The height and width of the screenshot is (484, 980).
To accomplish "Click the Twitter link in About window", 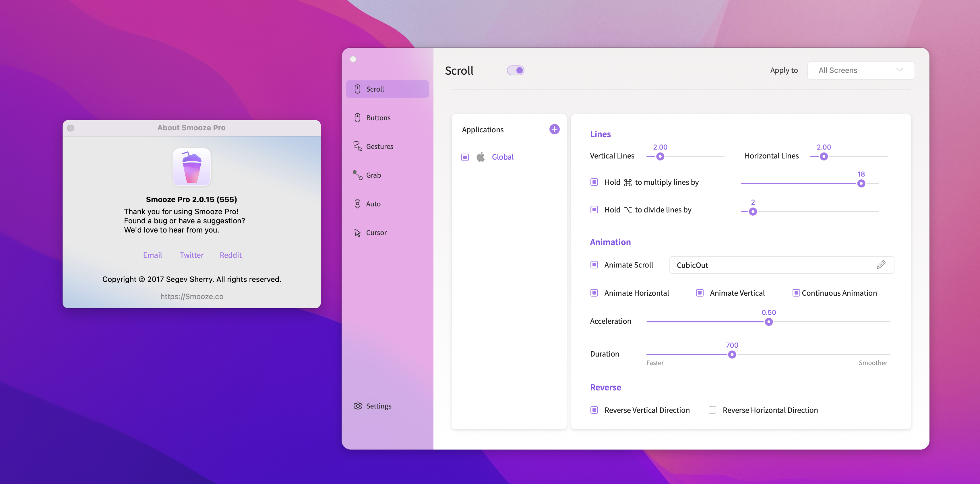I will 191,255.
